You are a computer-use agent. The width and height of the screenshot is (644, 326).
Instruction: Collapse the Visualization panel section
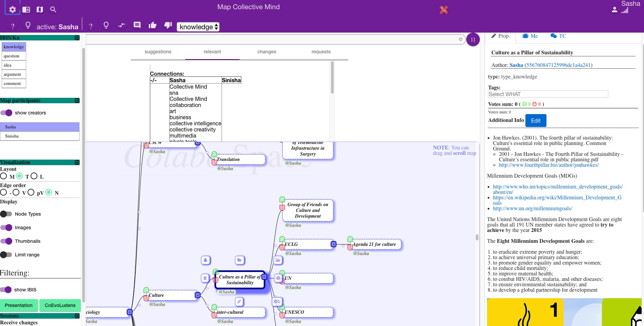[77, 162]
